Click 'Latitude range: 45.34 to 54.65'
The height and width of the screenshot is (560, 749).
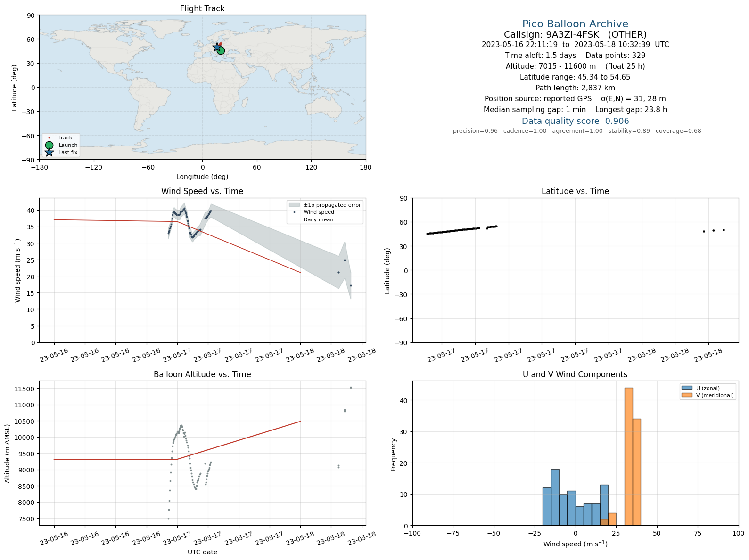575,77
